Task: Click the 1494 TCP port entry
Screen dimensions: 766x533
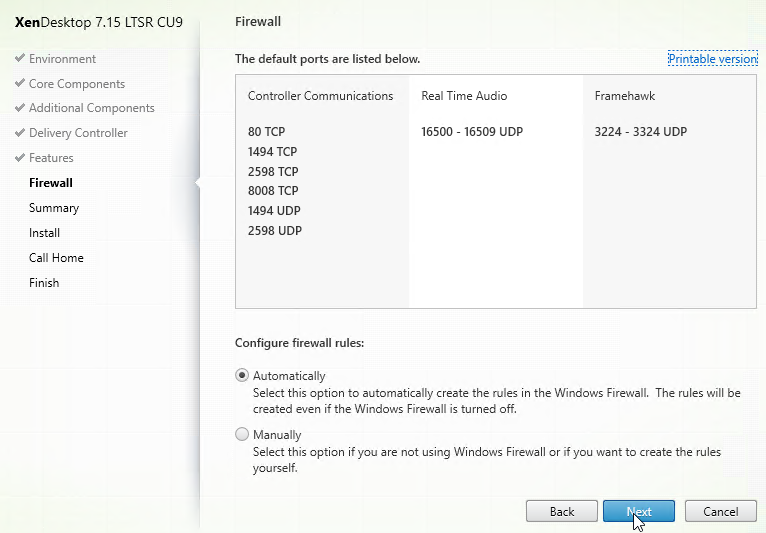Action: tap(272, 151)
